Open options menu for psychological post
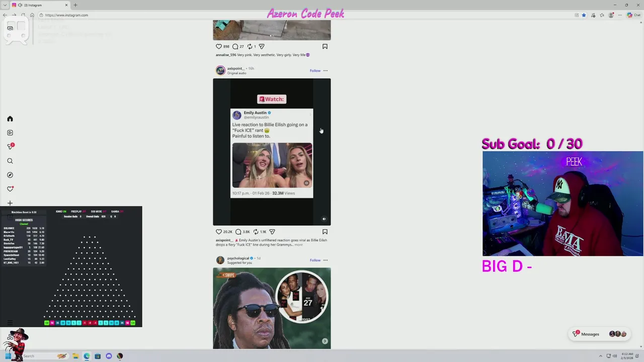This screenshot has width=644, height=362. pyautogui.click(x=326, y=260)
